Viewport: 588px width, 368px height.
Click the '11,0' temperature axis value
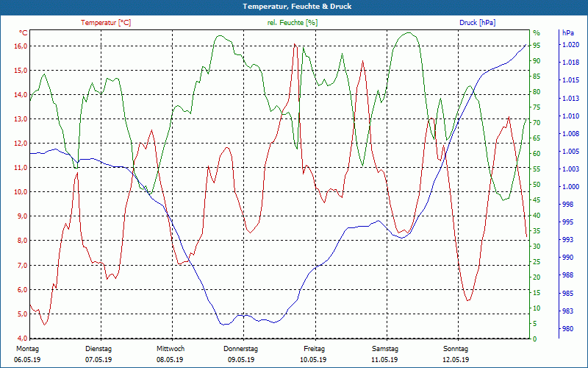21,168
